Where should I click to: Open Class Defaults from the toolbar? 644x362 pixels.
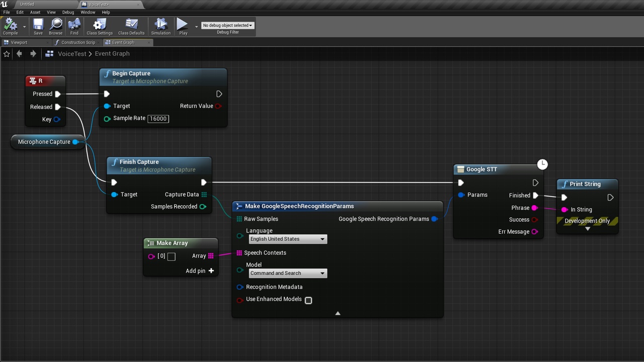coord(131,26)
